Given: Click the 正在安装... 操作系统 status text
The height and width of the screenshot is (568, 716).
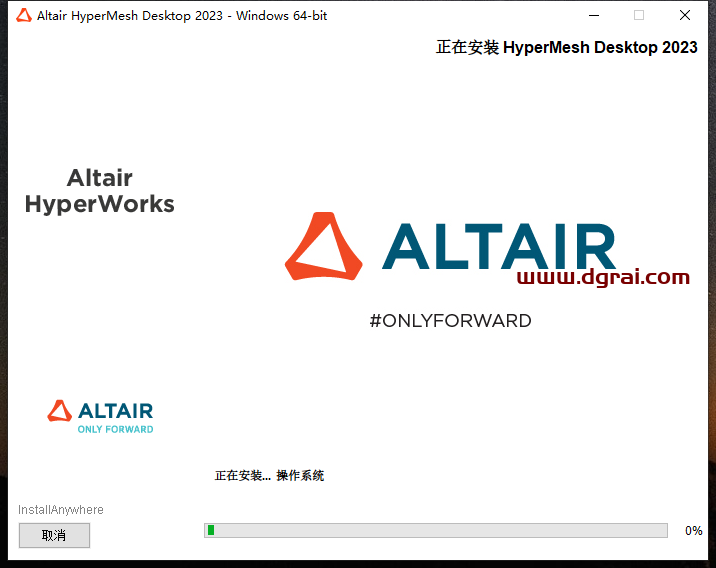Looking at the screenshot, I should 269,475.
